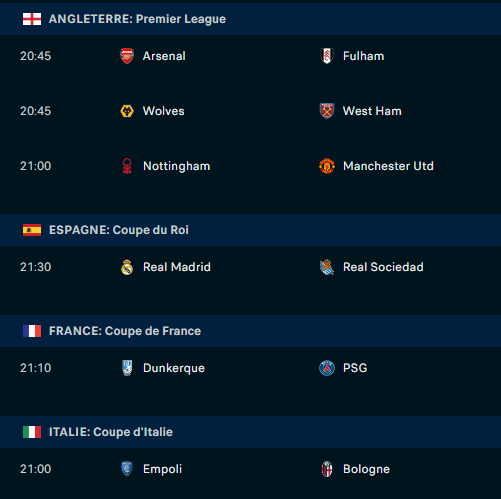This screenshot has width=501, height=499.
Task: Click the Bologne club crest
Action: coord(327,469)
